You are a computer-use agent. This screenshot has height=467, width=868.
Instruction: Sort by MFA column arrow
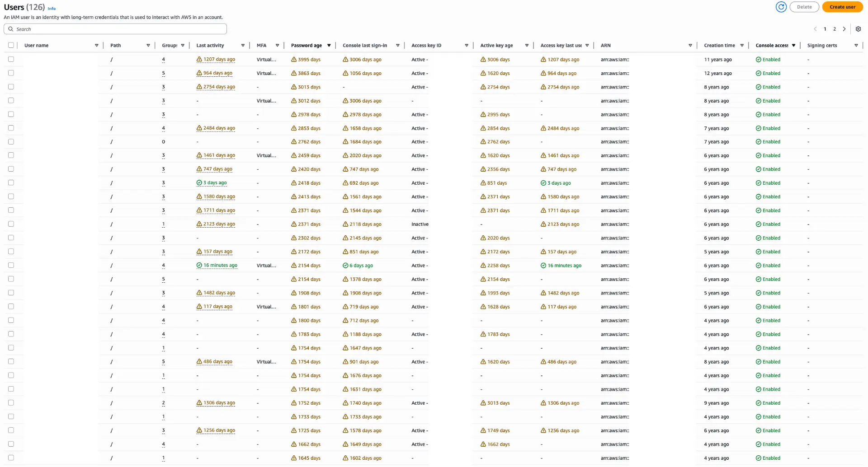tap(277, 45)
